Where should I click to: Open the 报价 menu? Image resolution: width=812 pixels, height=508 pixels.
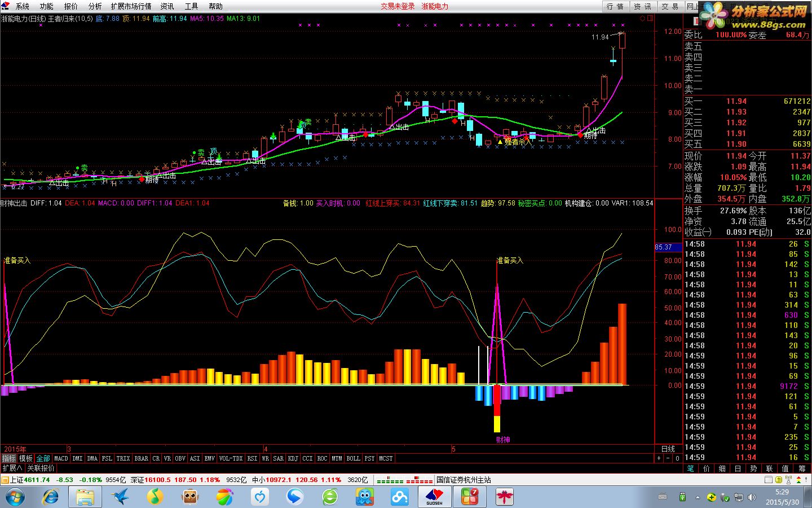tap(70, 6)
